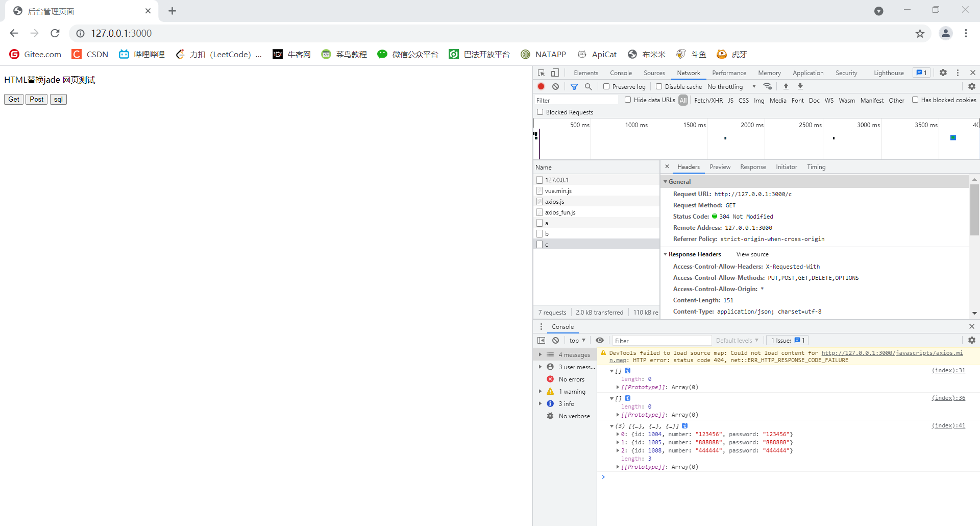Open Network panel settings gear

pos(972,87)
